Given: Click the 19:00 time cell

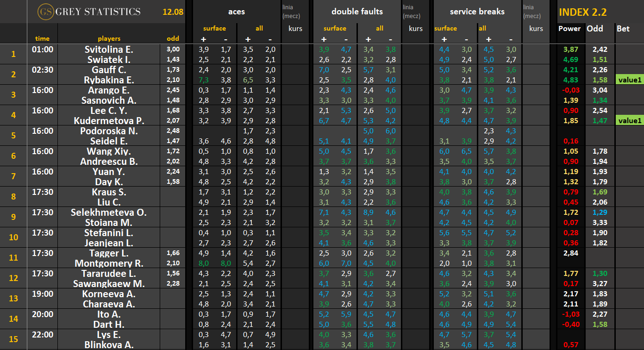Looking at the screenshot, I should (42, 294).
